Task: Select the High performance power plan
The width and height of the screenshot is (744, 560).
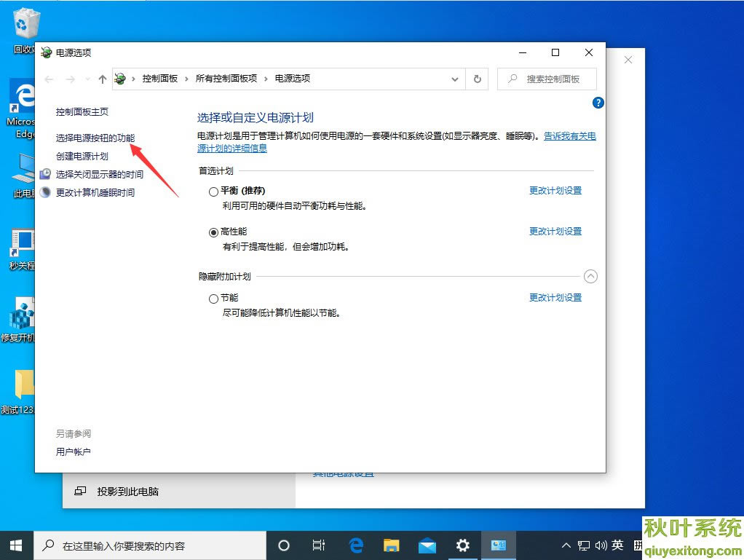Action: point(213,232)
